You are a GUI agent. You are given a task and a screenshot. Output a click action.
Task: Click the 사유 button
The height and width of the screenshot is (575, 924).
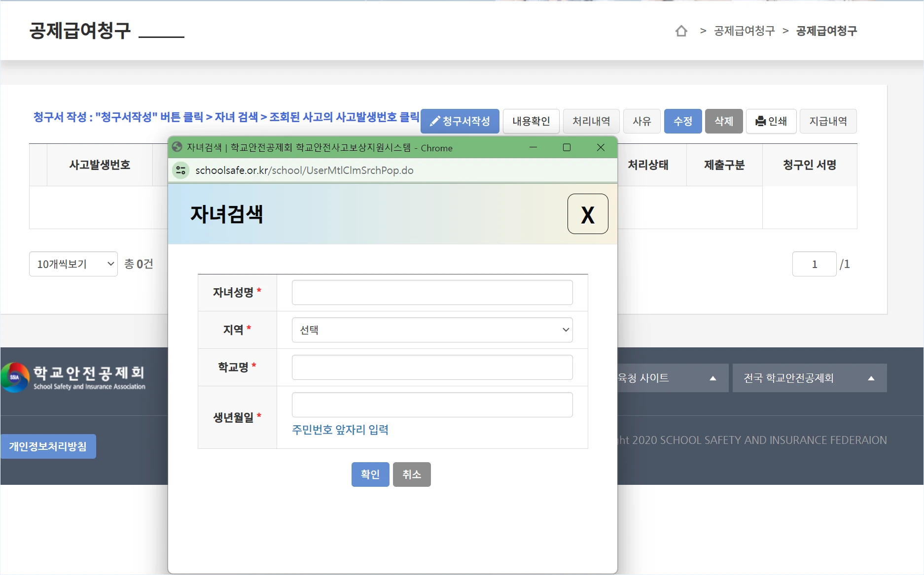pyautogui.click(x=642, y=121)
